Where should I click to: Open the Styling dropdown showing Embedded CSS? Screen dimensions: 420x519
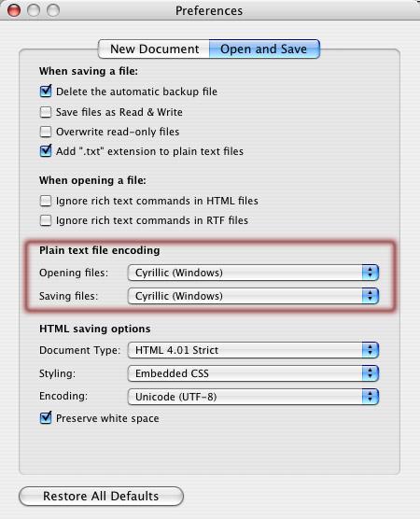253,373
